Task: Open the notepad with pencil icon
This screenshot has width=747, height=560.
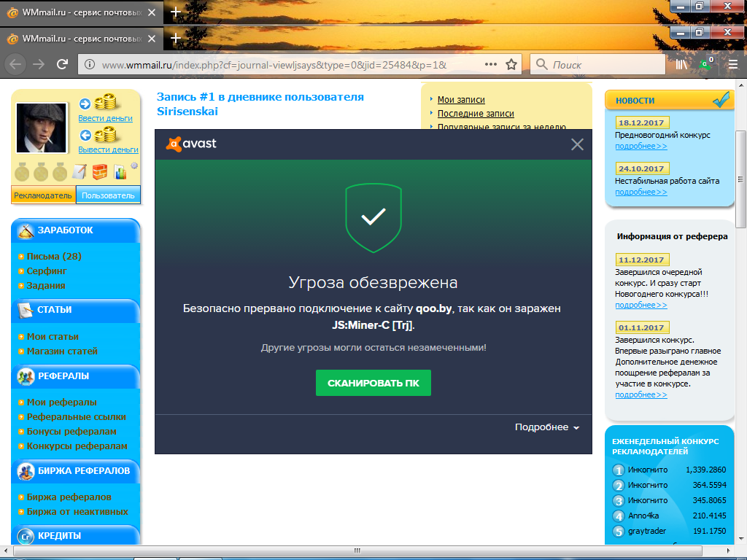Action: pos(80,172)
